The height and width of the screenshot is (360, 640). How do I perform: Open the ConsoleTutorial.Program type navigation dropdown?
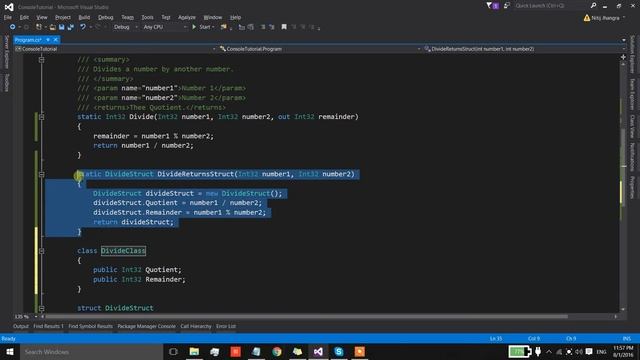pos(320,49)
